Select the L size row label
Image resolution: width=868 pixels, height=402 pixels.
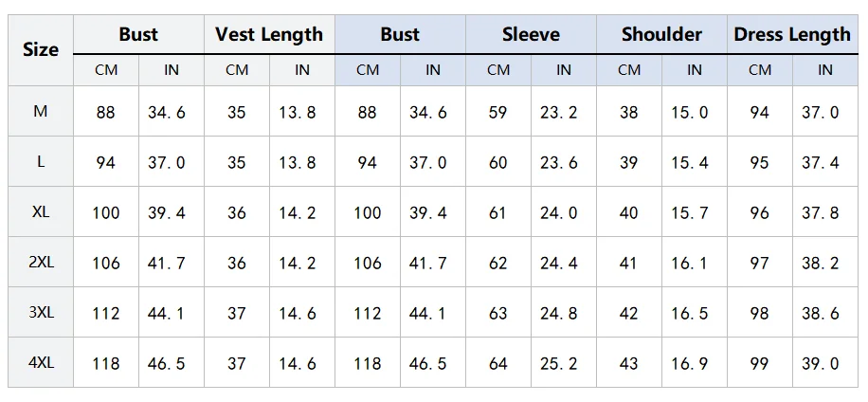click(41, 162)
